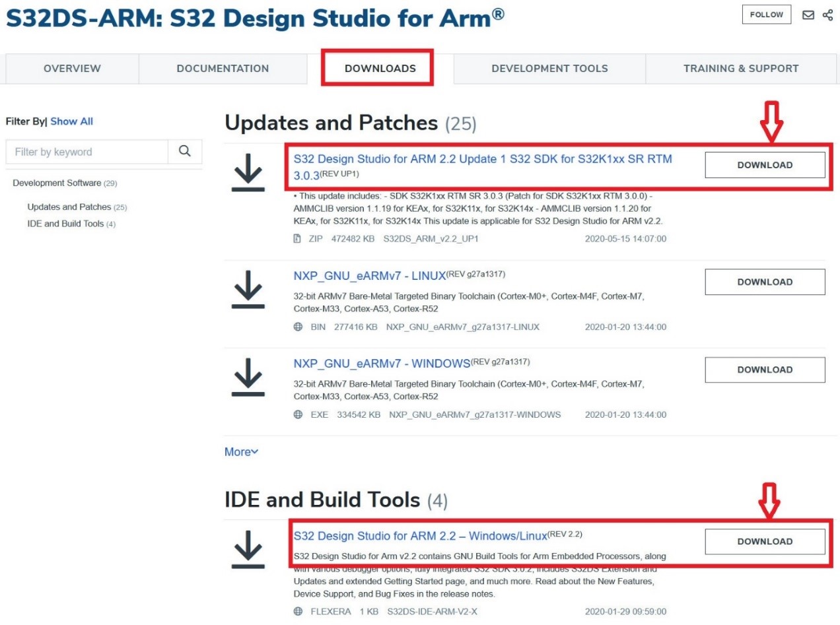Open the Overview tab
The width and height of the screenshot is (840, 625).
tap(72, 69)
